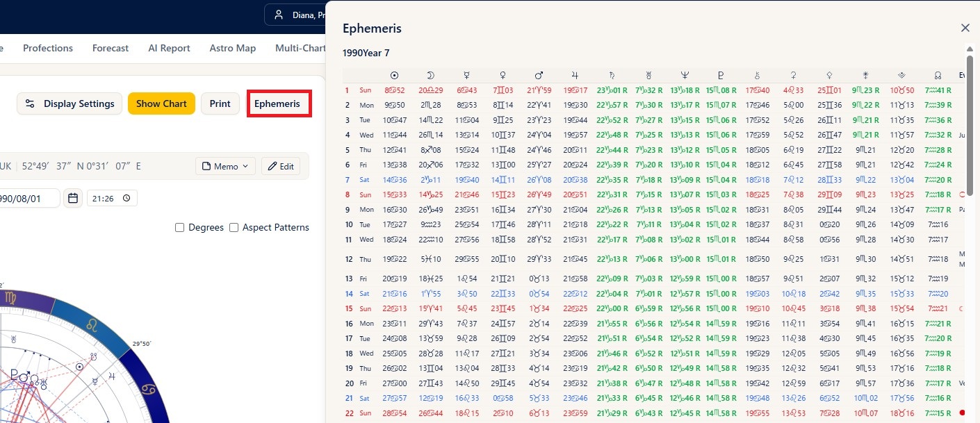Switch to the Astro Map tab

tap(233, 48)
